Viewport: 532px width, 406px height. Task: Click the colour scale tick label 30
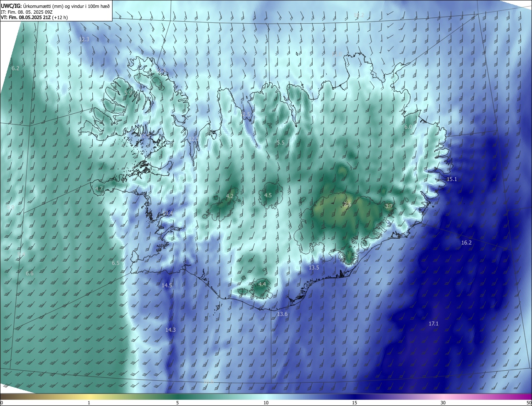click(443, 403)
